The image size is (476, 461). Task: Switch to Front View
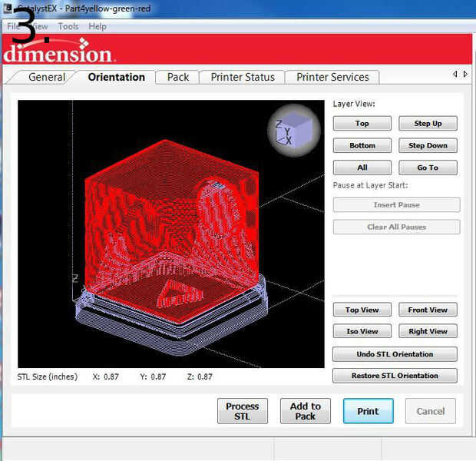click(x=428, y=310)
